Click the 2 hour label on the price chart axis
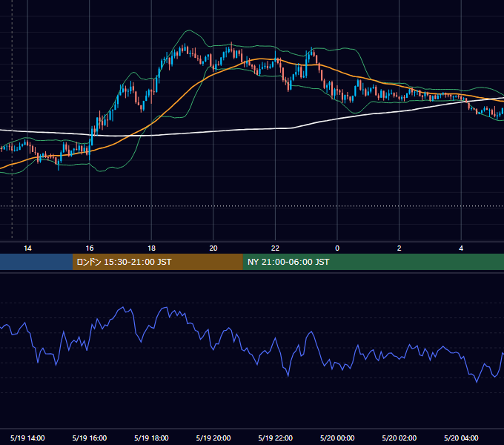Image resolution: width=504 pixels, height=445 pixels. pos(399,248)
